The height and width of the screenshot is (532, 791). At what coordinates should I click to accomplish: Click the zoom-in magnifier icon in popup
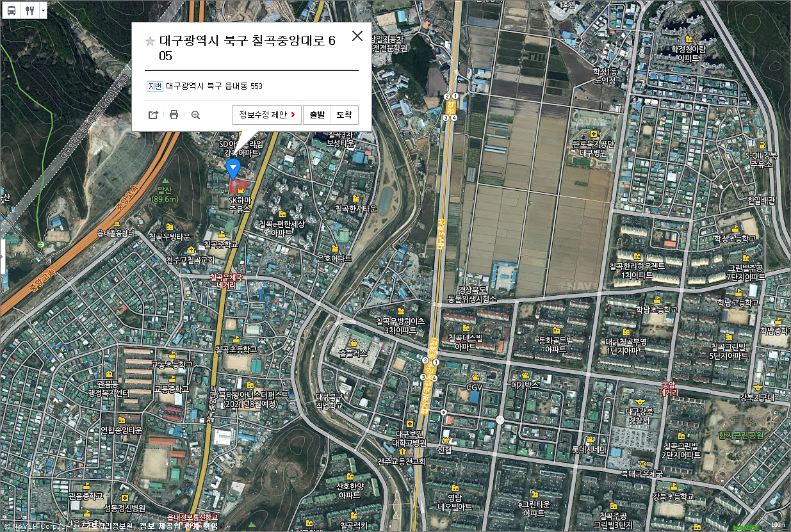pos(195,115)
